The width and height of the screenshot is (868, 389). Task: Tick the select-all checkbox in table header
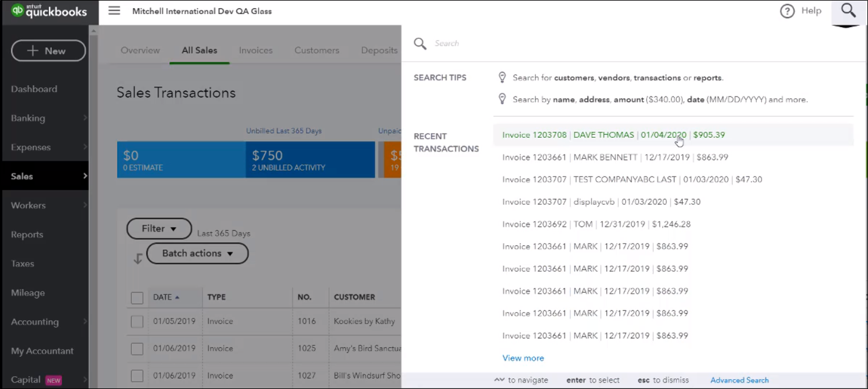coord(137,298)
